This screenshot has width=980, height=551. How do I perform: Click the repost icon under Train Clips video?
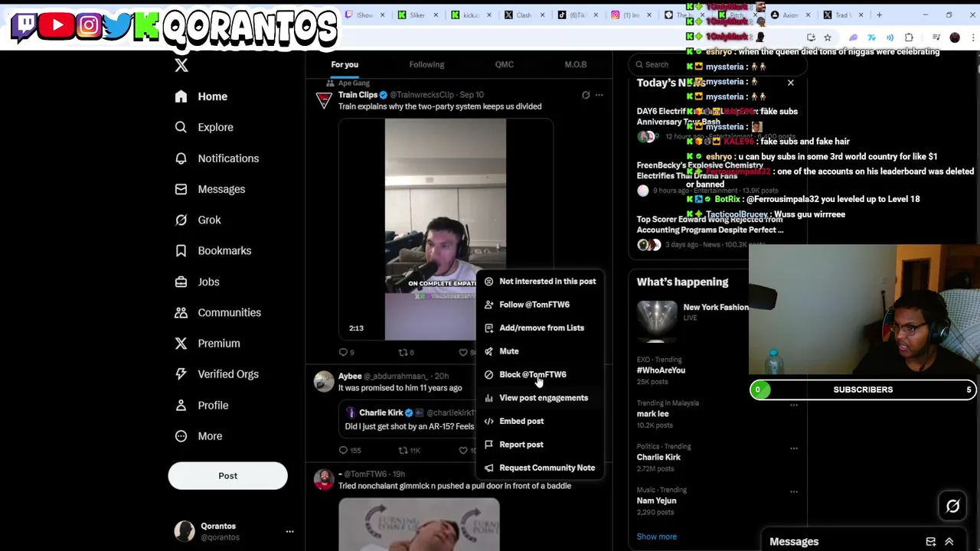[403, 352]
